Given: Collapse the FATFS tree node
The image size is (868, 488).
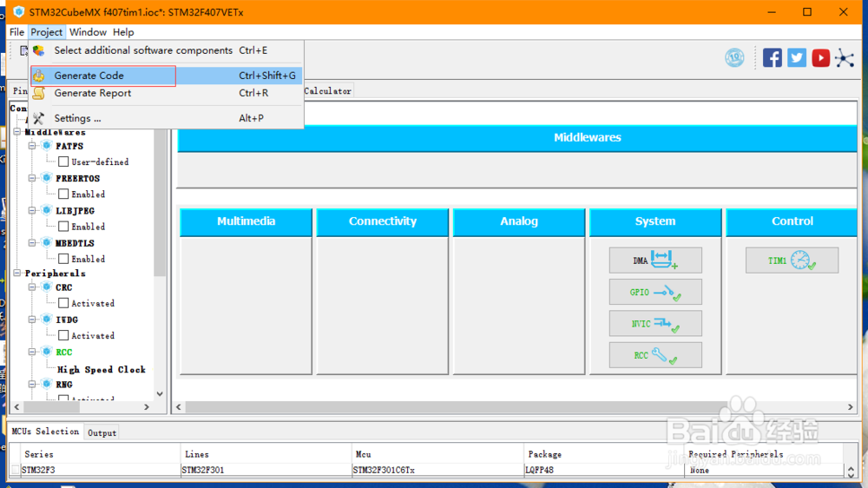Looking at the screenshot, I should [32, 146].
